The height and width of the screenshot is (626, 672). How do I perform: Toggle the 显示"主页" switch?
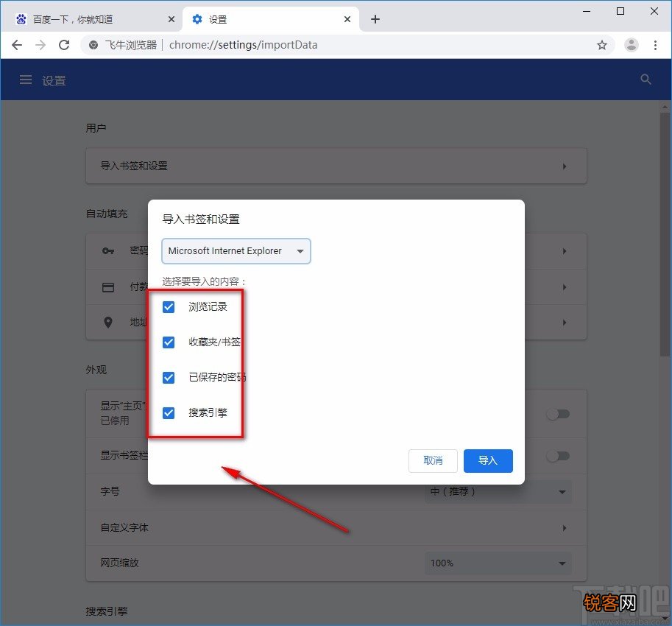(558, 414)
